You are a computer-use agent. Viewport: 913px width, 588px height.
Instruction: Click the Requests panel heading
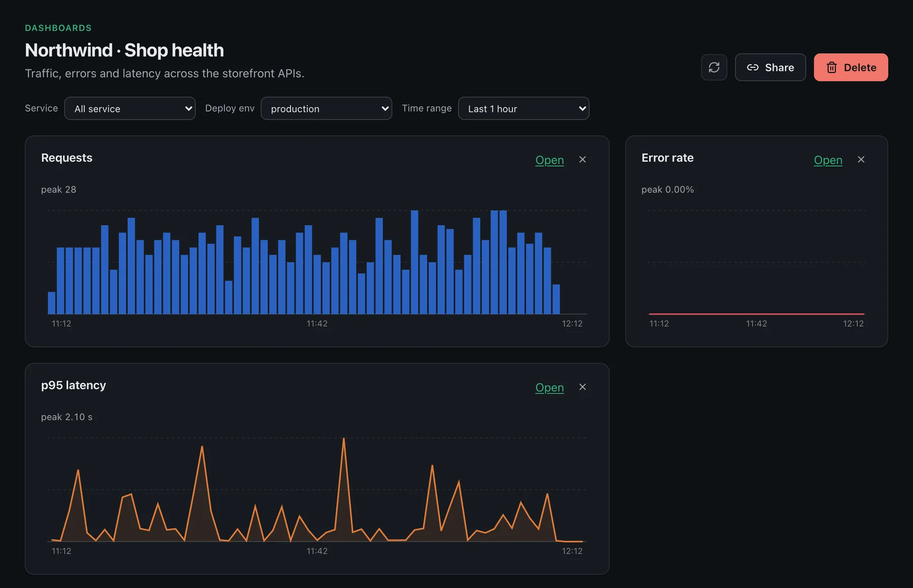[66, 158]
